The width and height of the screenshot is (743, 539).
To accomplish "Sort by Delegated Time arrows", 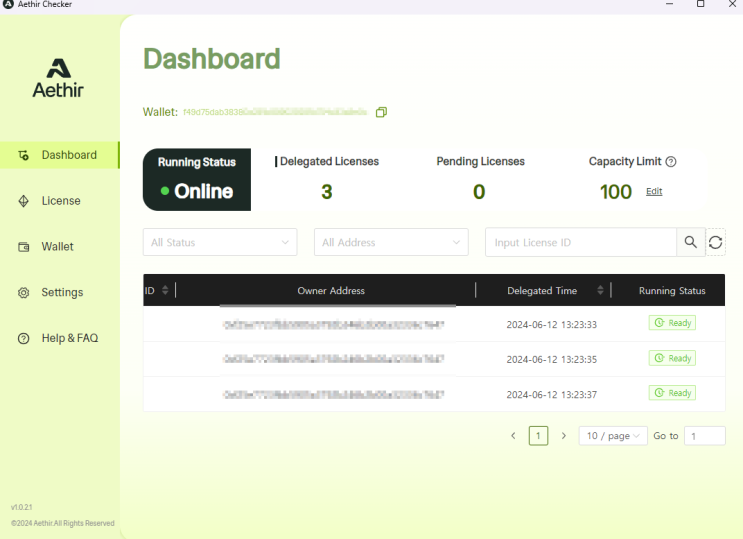I will pyautogui.click(x=600, y=290).
